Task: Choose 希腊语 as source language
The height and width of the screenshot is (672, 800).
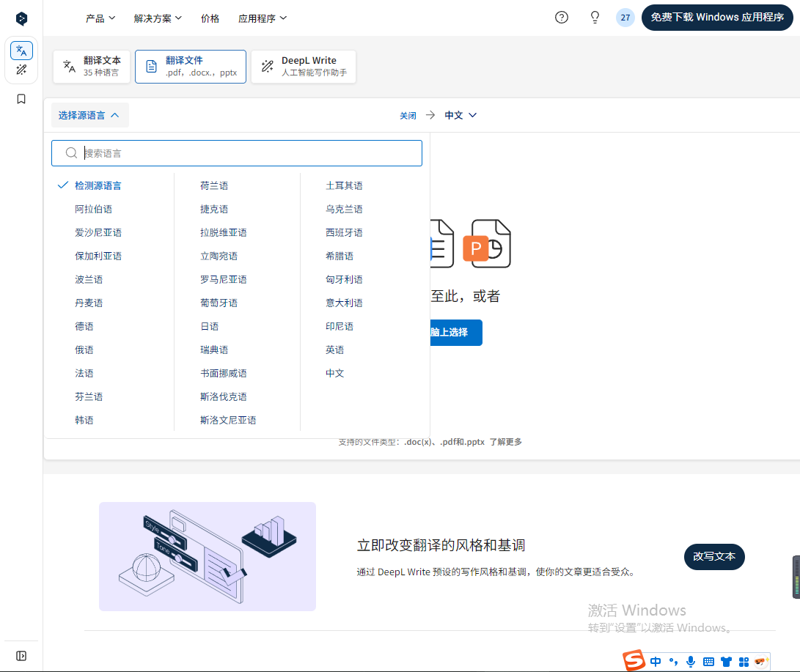Action: (340, 256)
